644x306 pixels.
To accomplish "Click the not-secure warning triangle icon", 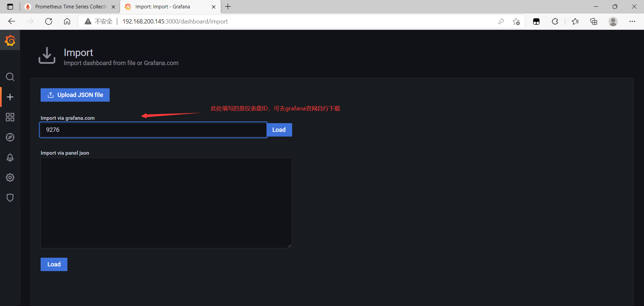I will click(88, 21).
